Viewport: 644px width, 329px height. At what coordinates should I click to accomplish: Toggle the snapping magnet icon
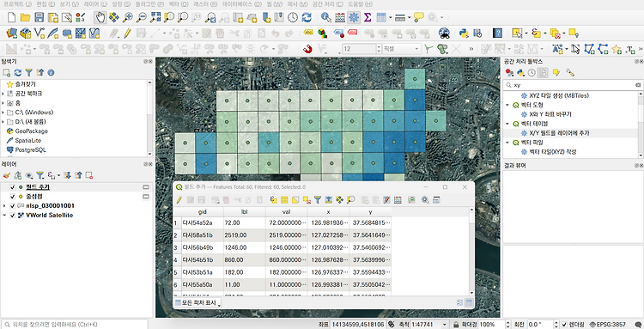point(307,49)
